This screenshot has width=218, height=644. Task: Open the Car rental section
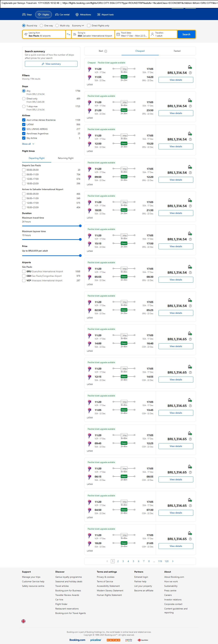62,15
